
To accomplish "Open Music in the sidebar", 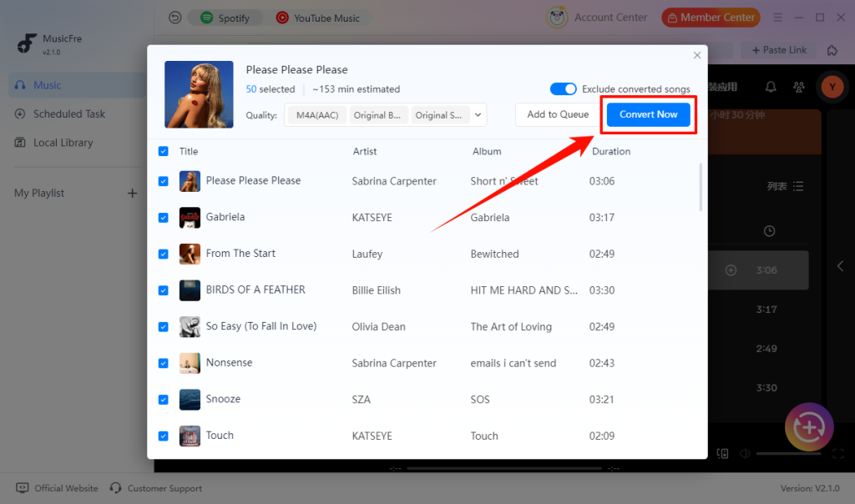I will (76, 85).
